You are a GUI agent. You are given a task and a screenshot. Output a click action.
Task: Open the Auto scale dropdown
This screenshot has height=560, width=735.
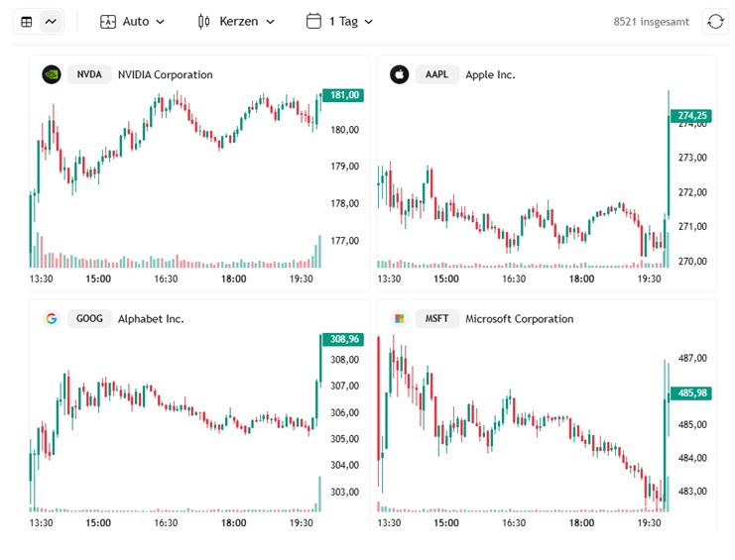pyautogui.click(x=132, y=22)
